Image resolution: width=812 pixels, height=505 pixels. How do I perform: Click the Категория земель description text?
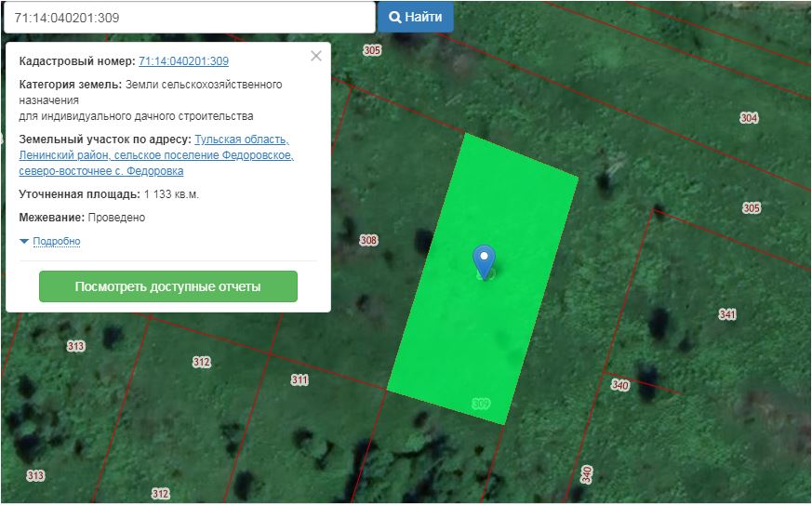[x=151, y=100]
